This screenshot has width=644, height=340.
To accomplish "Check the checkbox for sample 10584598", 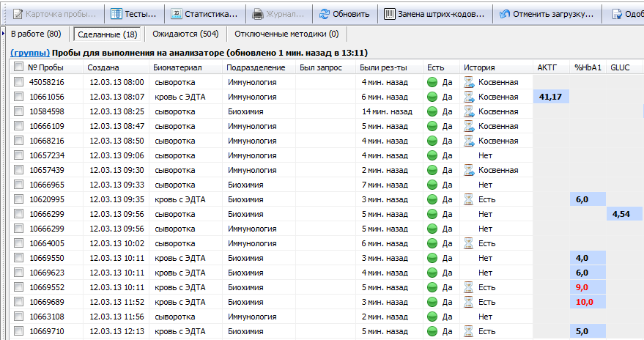I will click(x=18, y=111).
